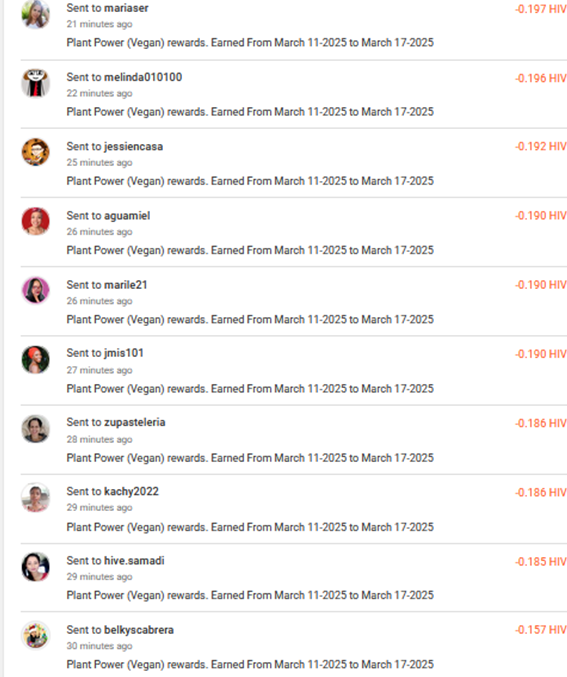
Task: Open the belkyscabrera username link
Action: click(139, 630)
